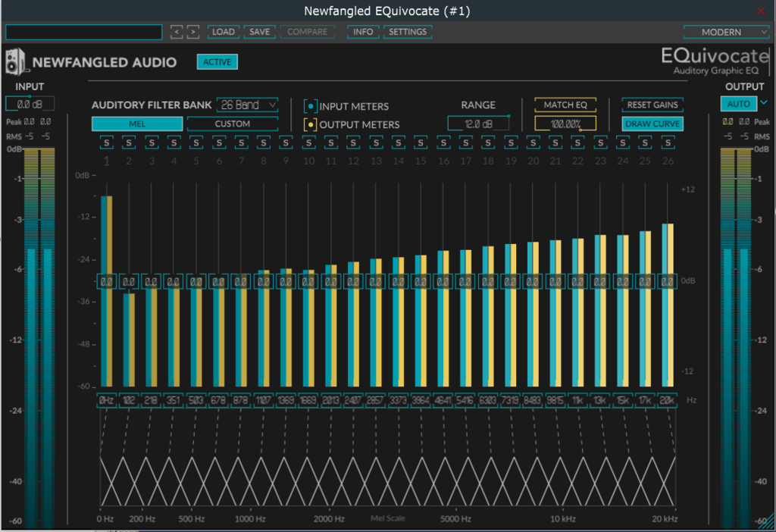This screenshot has width=776, height=532.
Task: Solo band 19 with its S button
Action: coord(510,143)
